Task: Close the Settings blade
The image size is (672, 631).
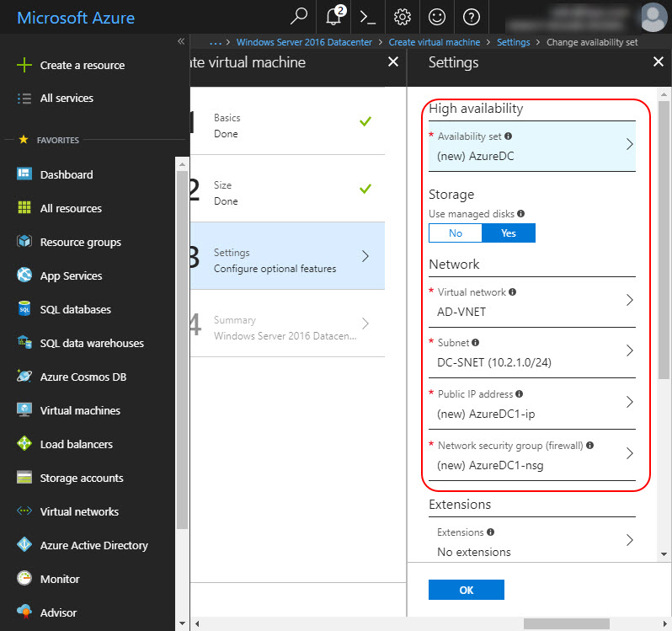Action: tap(659, 61)
